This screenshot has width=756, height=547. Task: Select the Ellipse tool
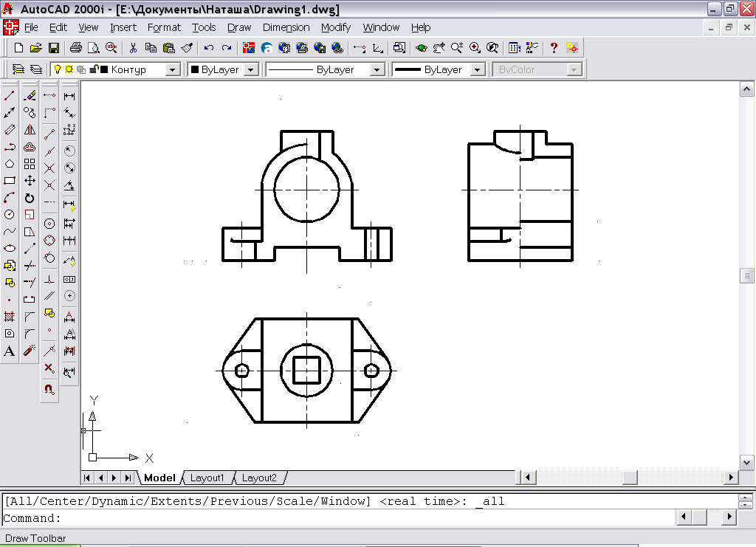pos(9,248)
